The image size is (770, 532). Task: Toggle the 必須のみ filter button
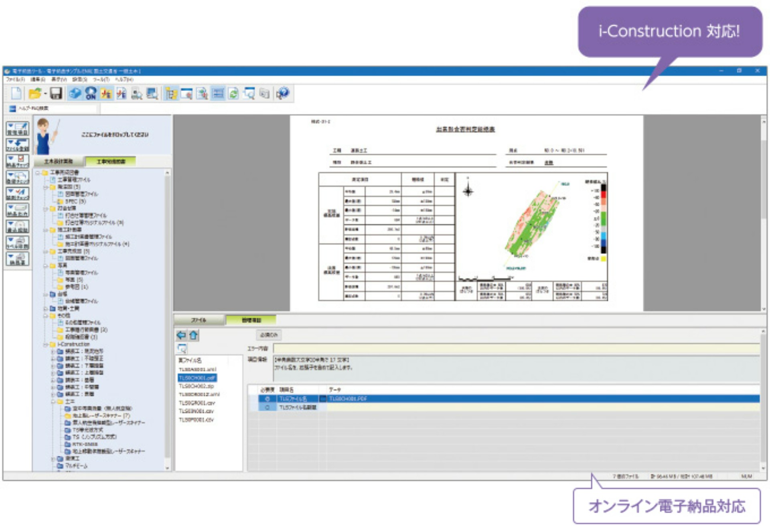270,335
